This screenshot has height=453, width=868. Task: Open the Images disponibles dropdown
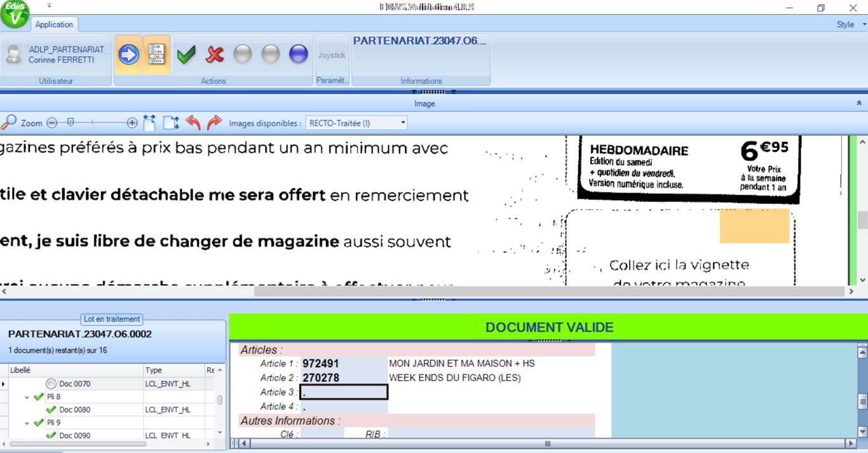(403, 122)
